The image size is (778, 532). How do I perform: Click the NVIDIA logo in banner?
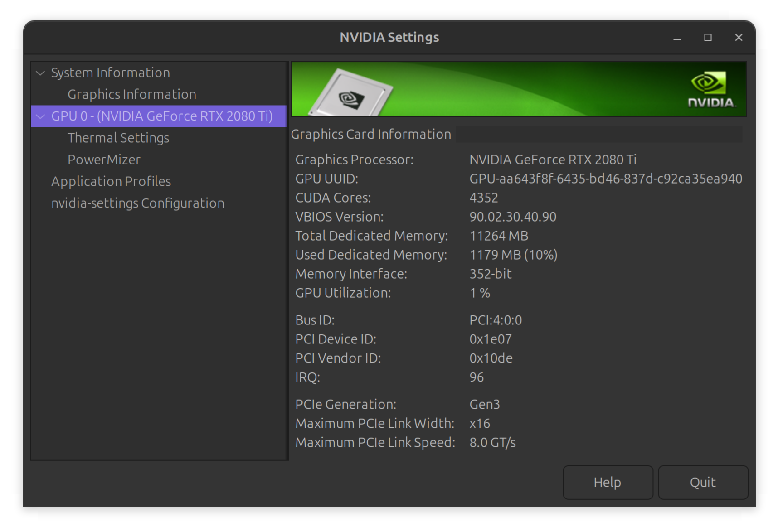point(710,89)
